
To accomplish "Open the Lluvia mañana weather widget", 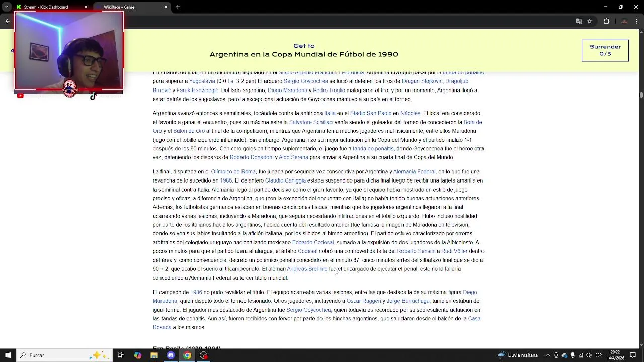I will [x=518, y=355].
